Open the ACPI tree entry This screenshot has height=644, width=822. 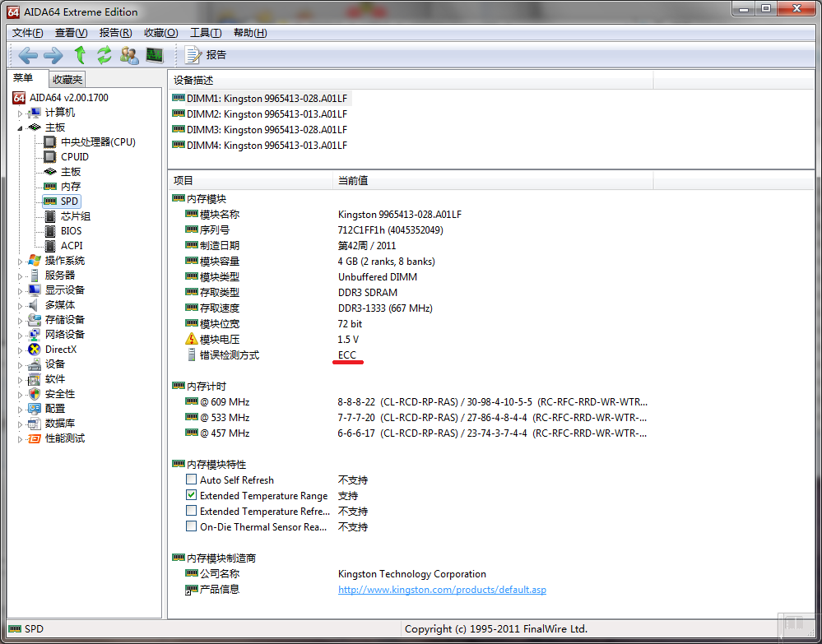[72, 245]
